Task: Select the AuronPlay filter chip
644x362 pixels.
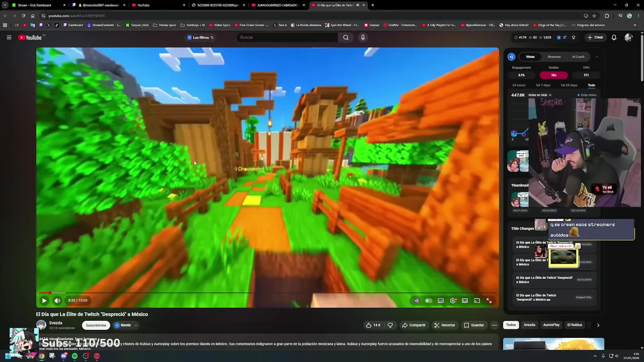Action: click(x=551, y=325)
